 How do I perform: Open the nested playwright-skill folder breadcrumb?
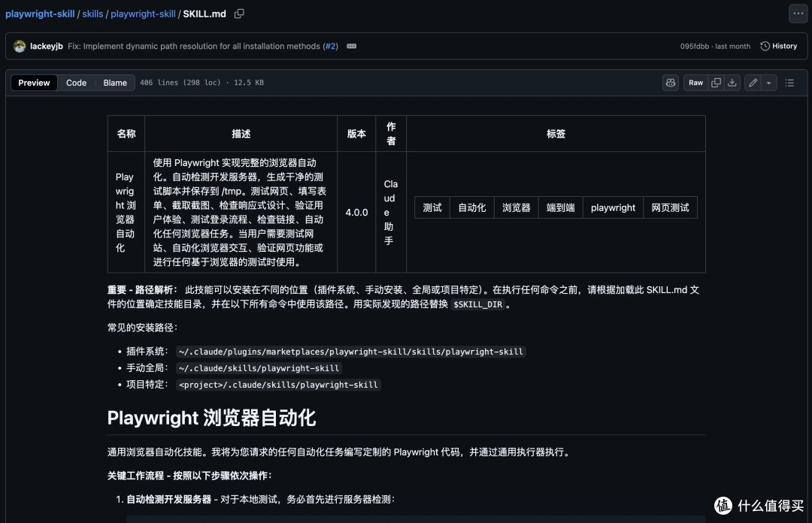(x=143, y=14)
